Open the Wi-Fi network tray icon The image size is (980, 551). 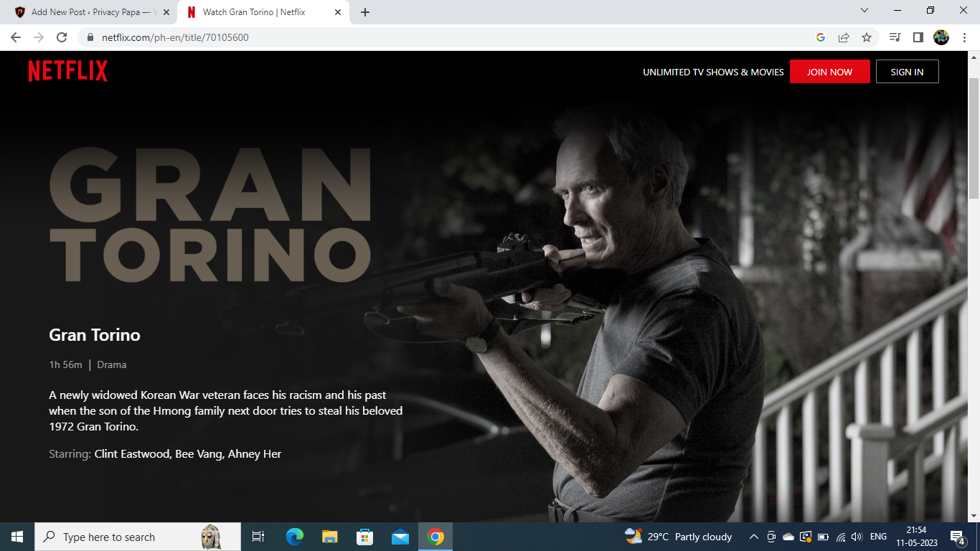840,537
